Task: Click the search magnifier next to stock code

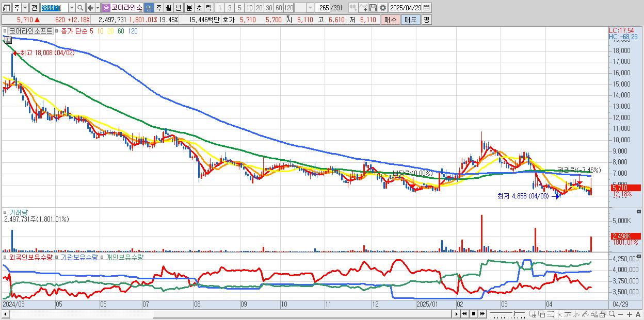Action: click(81, 8)
